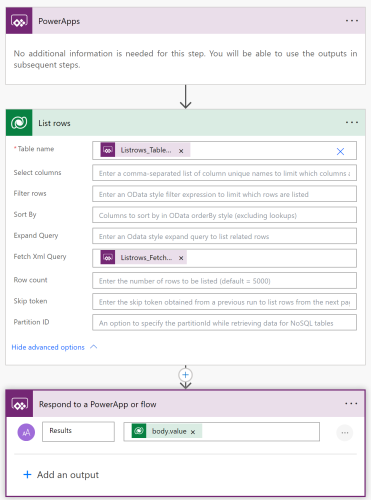
Task: Click the PowerApps trigger icon
Action: click(x=19, y=21)
